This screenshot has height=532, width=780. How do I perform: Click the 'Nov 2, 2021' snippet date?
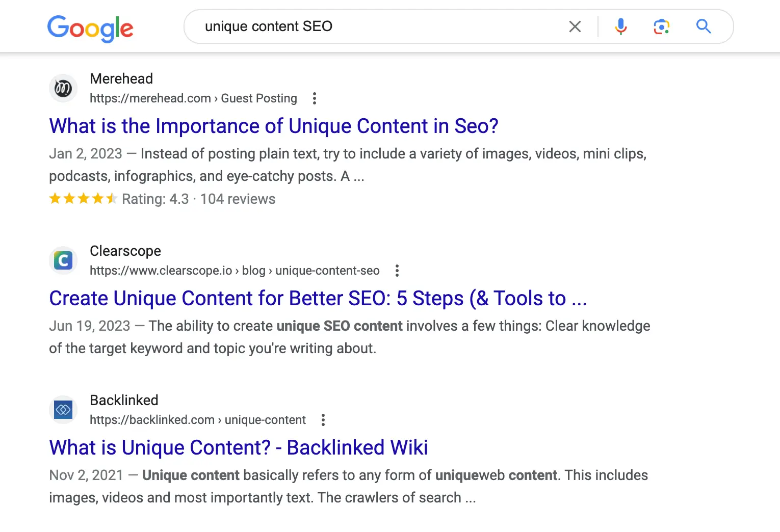[x=86, y=475]
